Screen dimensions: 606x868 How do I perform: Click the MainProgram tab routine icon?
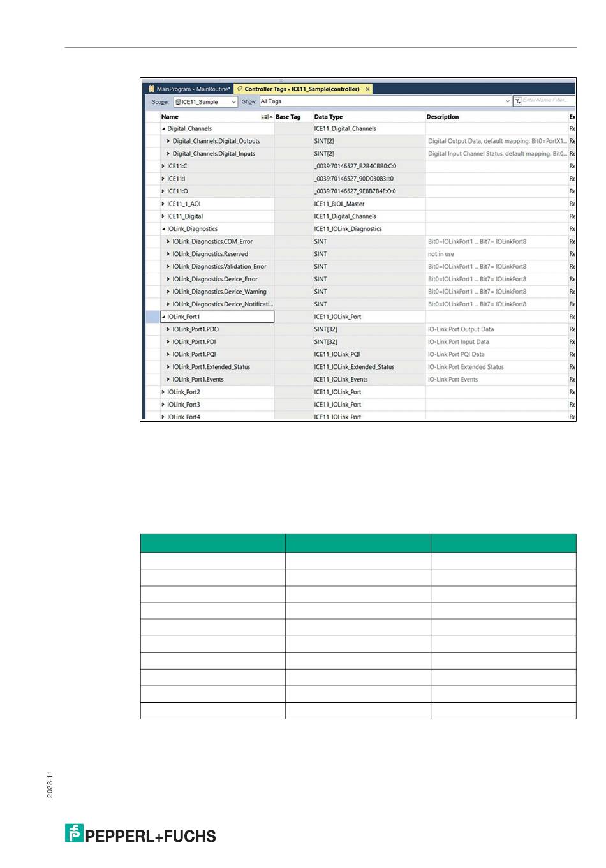click(152, 89)
